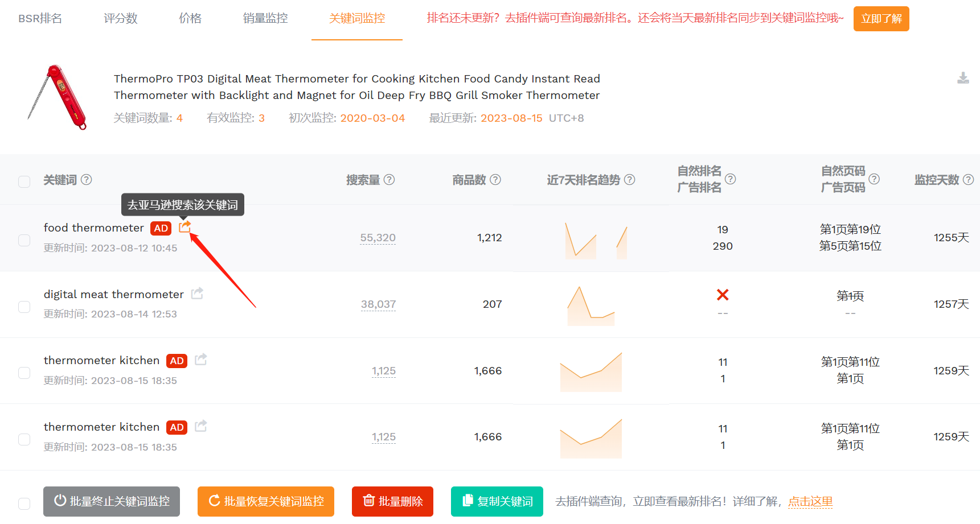Click help icon next to 搜索量 header
The width and height of the screenshot is (980, 524).
click(389, 180)
